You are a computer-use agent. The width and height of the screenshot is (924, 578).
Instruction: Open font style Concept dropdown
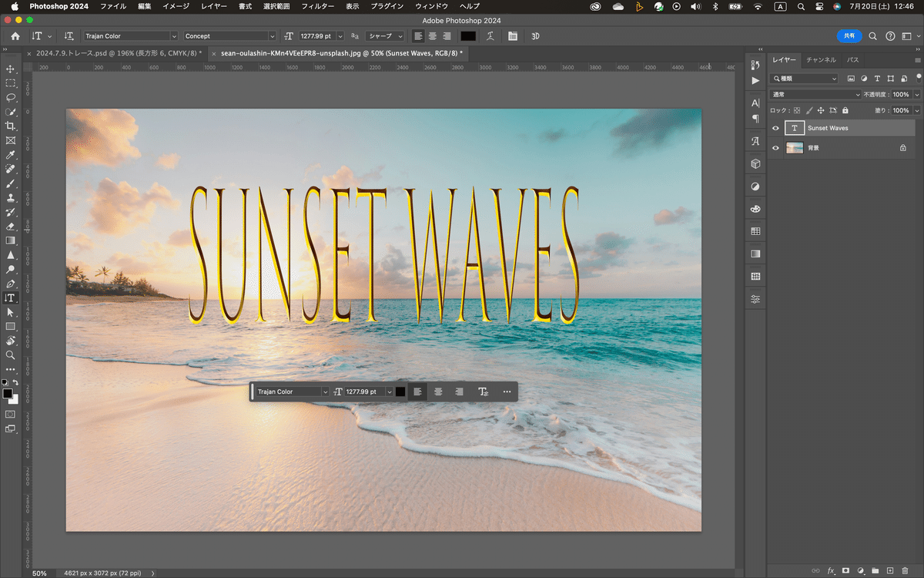pyautogui.click(x=272, y=35)
